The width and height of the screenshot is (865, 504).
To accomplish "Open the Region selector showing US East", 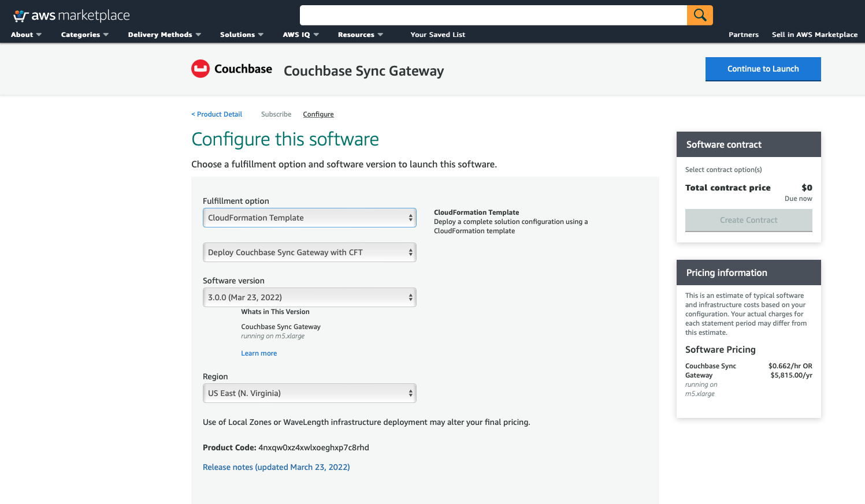I will tap(309, 393).
